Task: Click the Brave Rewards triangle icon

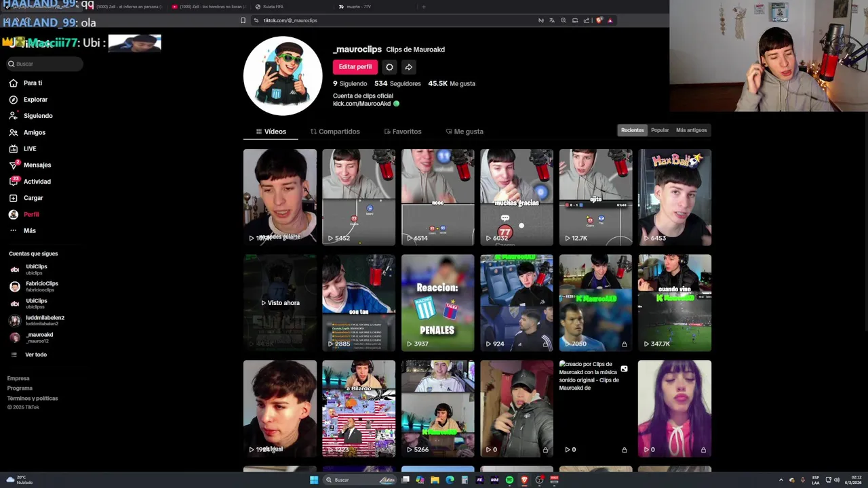Action: pyautogui.click(x=610, y=20)
